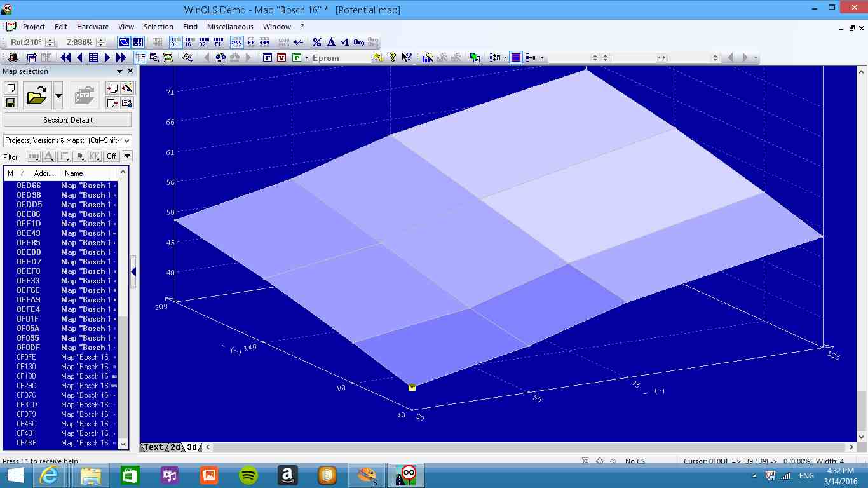Click the green P button icon
Image resolution: width=868 pixels, height=488 pixels.
(x=297, y=58)
